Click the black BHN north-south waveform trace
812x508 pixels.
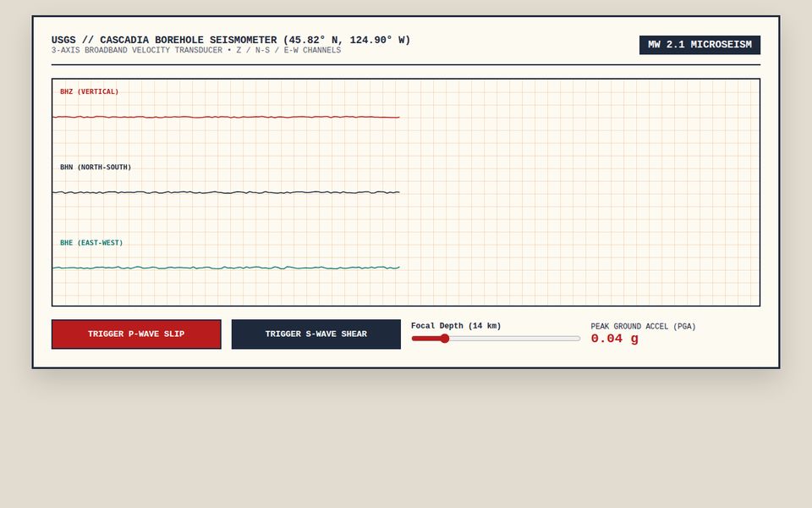(226, 192)
